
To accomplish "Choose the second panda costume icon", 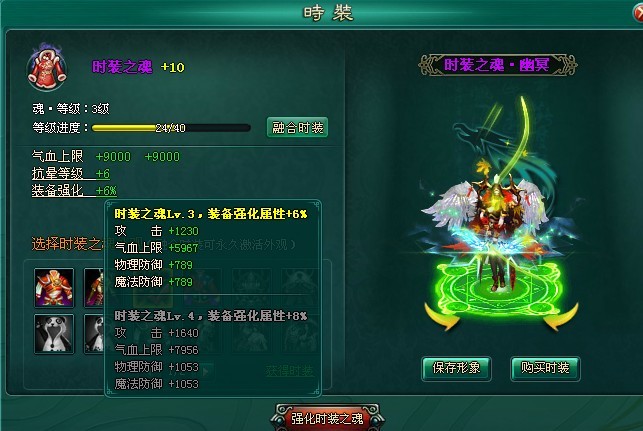I will pyautogui.click(x=94, y=334).
